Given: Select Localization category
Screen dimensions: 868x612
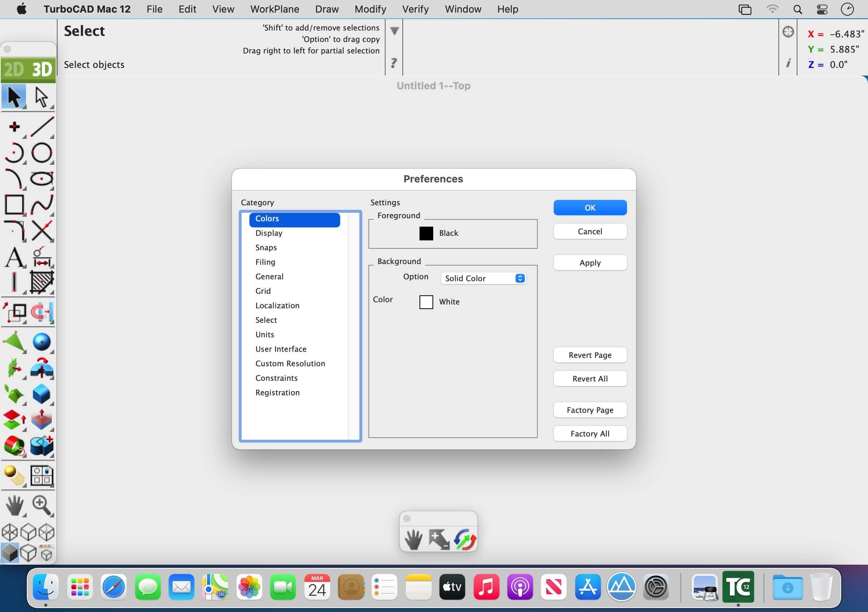Looking at the screenshot, I should [295, 306].
